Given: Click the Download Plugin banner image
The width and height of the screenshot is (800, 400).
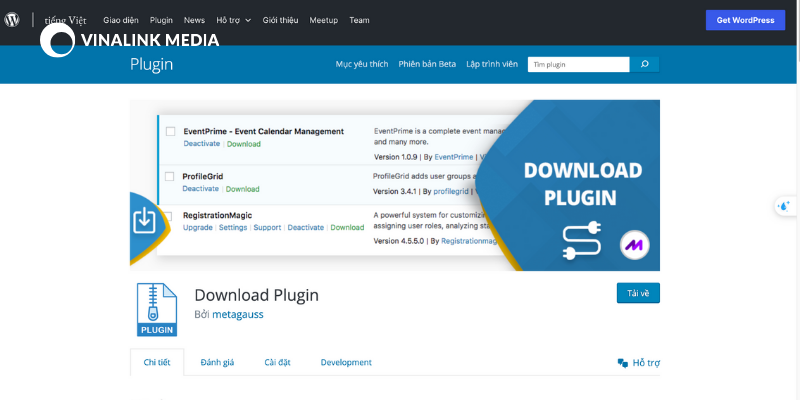Looking at the screenshot, I should coord(394,185).
